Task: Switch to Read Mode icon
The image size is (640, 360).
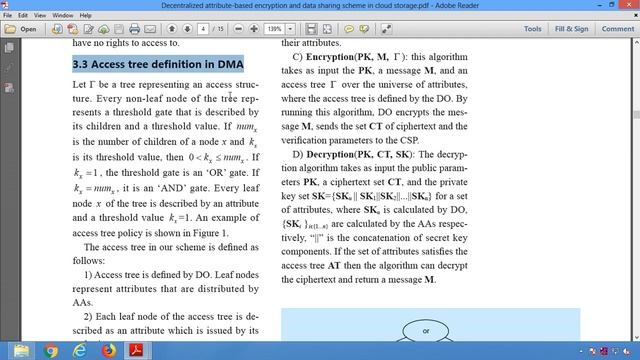Action: pos(386,29)
